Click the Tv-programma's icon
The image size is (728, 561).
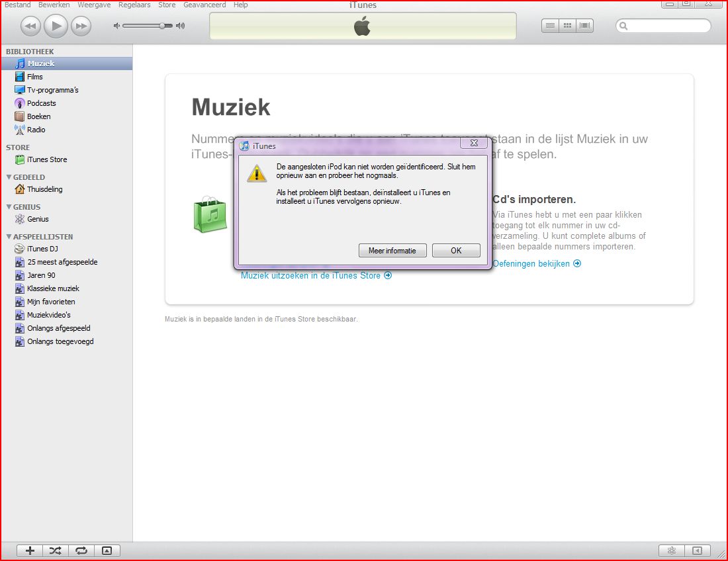coord(19,90)
